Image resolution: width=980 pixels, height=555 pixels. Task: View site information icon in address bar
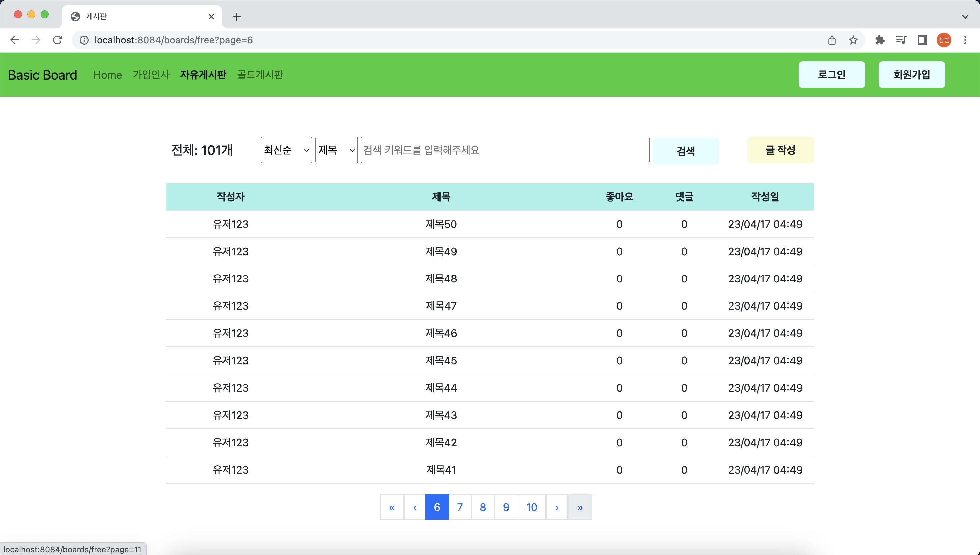[84, 40]
